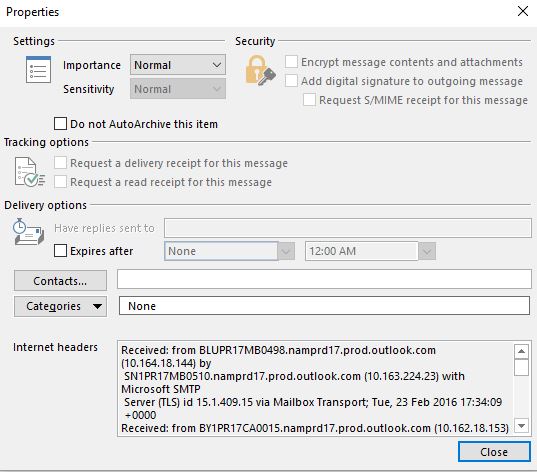
Task: Click the Contacts... button
Action: tap(60, 281)
